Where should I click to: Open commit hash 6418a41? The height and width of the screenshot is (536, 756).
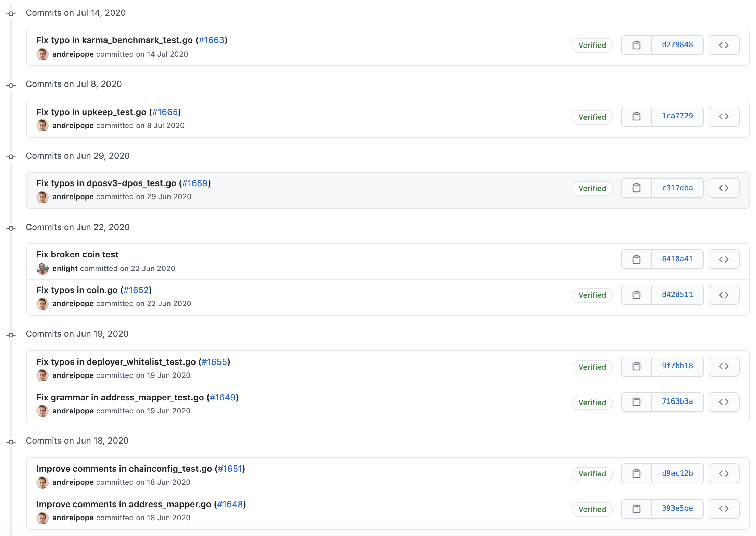(x=677, y=259)
